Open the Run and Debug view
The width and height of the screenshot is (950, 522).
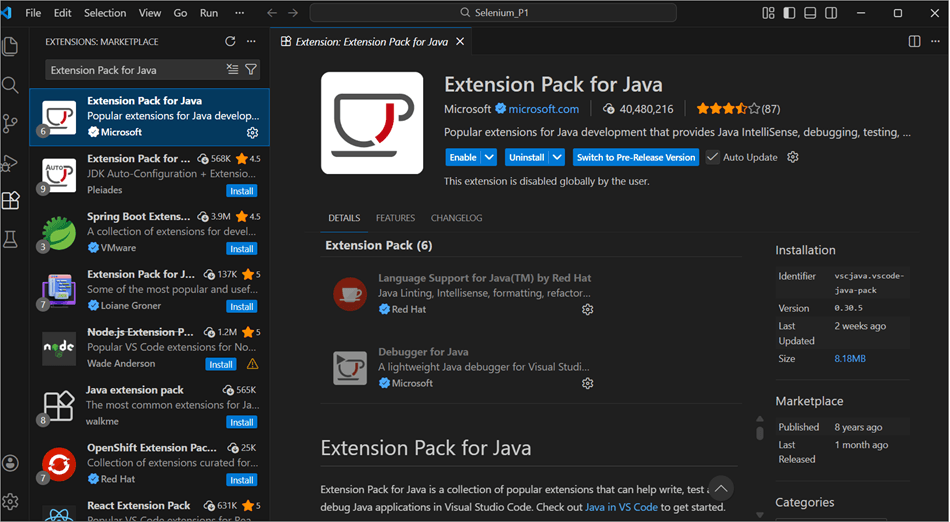point(10,162)
